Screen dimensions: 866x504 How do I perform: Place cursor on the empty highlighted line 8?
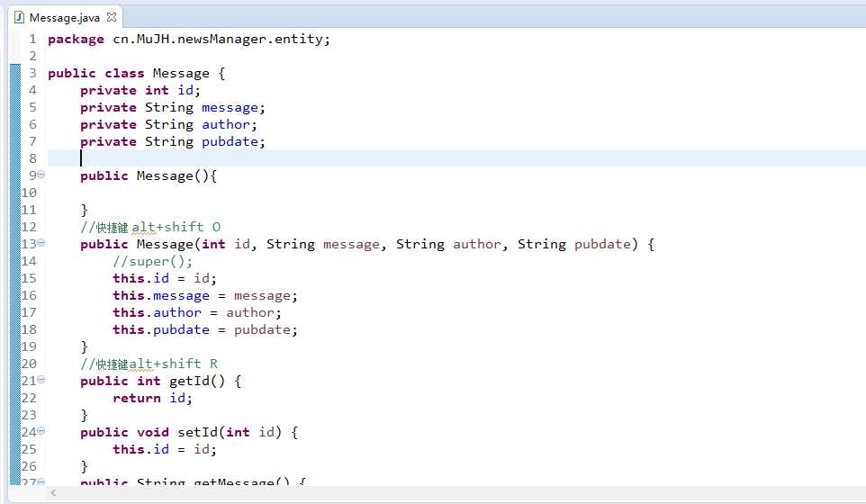456,158
